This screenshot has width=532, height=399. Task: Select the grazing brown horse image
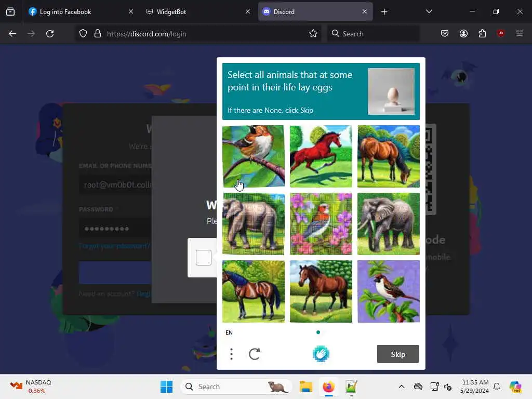coord(389,156)
